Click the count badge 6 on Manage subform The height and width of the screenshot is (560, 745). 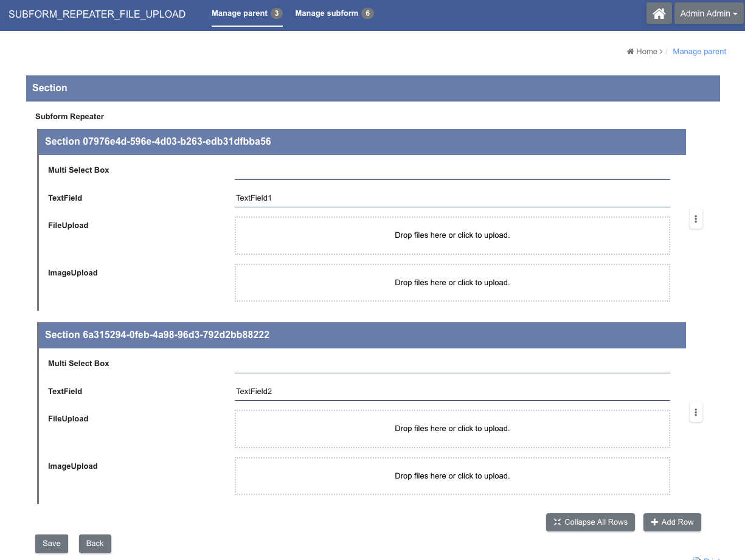pyautogui.click(x=367, y=13)
